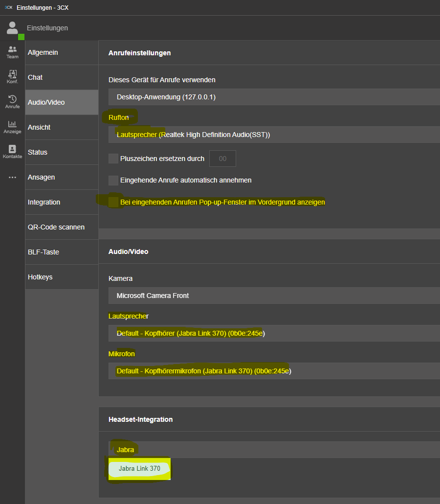Click the 3CX logo in title bar
This screenshot has height=504, width=440.
click(x=8, y=7)
